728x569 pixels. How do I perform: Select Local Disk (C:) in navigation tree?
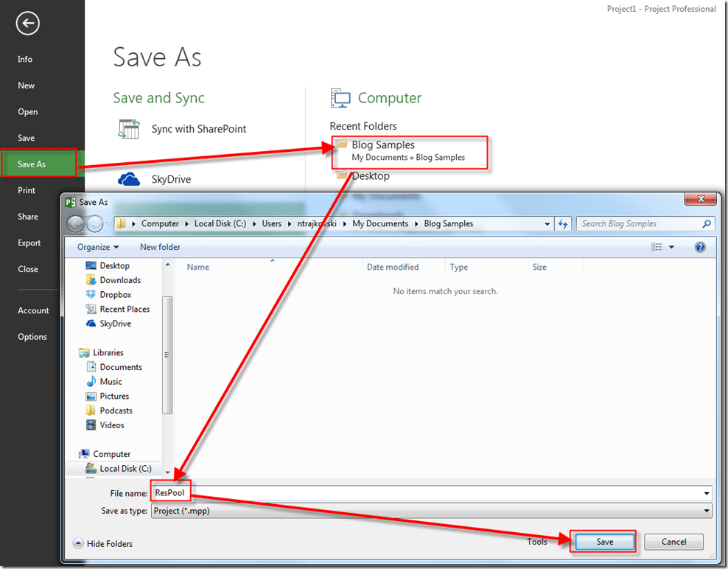coord(125,468)
